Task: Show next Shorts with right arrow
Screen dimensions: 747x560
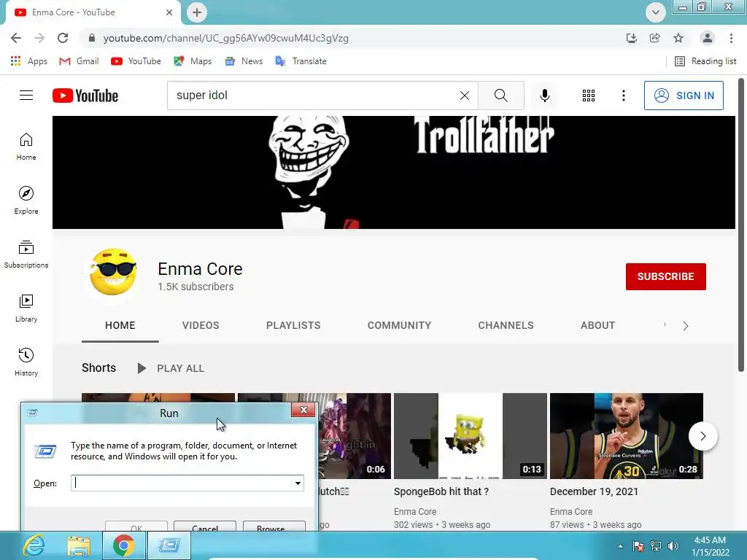Action: 703,436
